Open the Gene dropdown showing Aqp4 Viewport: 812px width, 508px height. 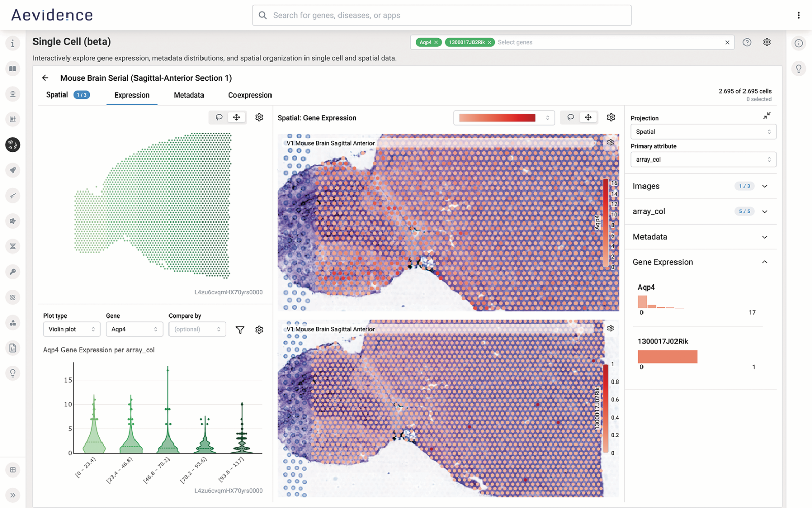coord(134,329)
